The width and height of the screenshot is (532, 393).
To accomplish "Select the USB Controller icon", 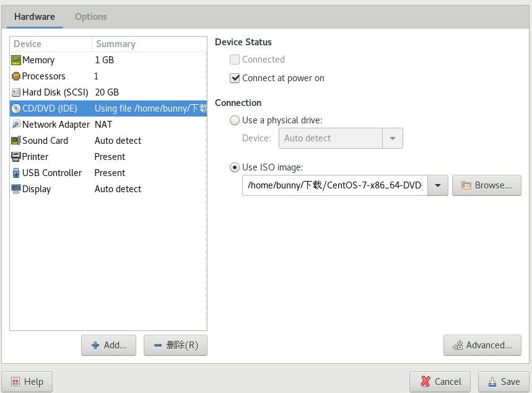I will (16, 173).
